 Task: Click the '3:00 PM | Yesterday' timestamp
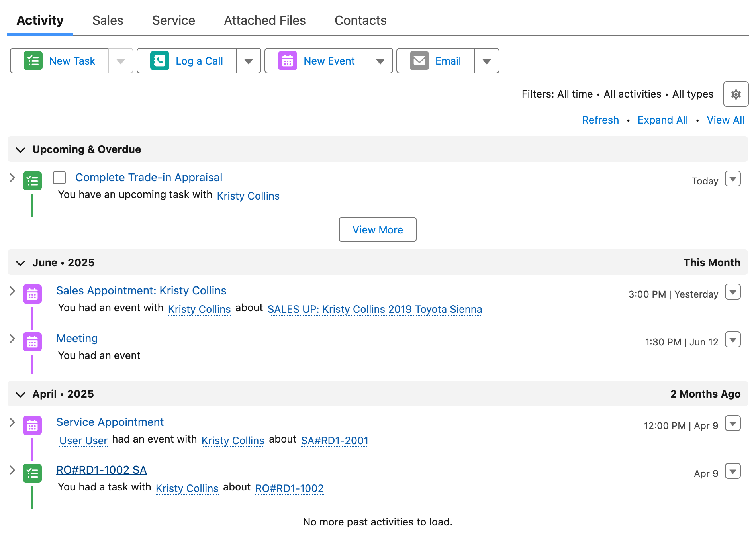(x=673, y=294)
